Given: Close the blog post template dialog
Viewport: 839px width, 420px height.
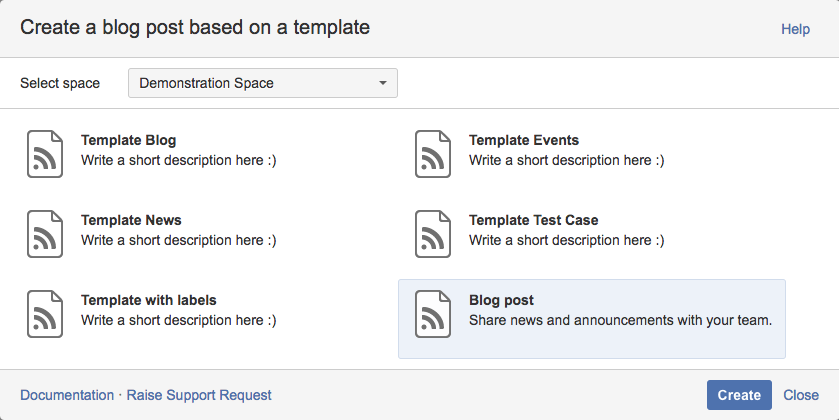Looking at the screenshot, I should pos(801,395).
